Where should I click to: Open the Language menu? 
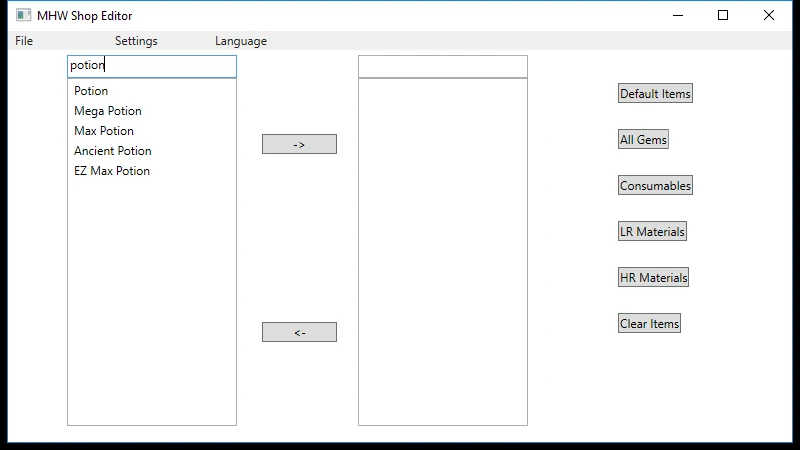tap(241, 41)
